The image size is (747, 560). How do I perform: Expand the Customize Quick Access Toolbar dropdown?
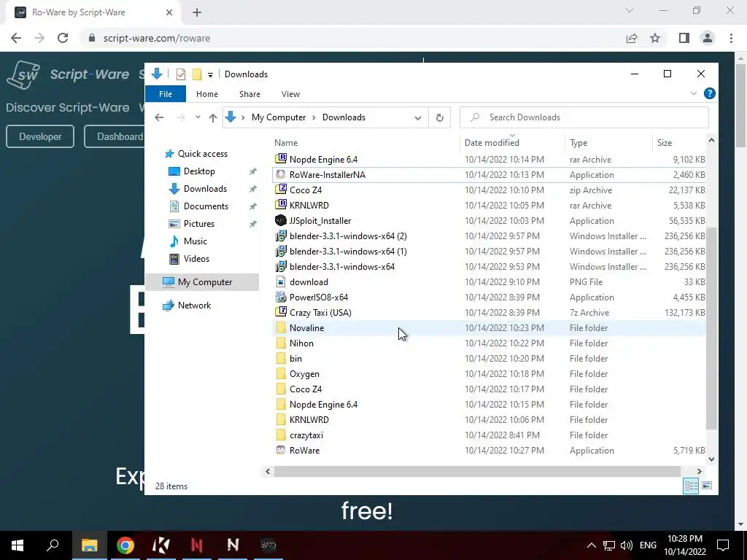point(210,75)
